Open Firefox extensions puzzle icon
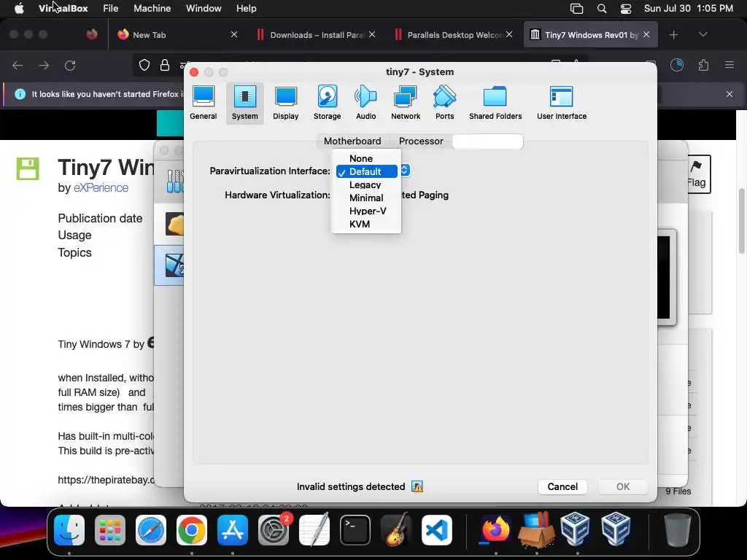The width and height of the screenshot is (747, 560). tap(703, 65)
